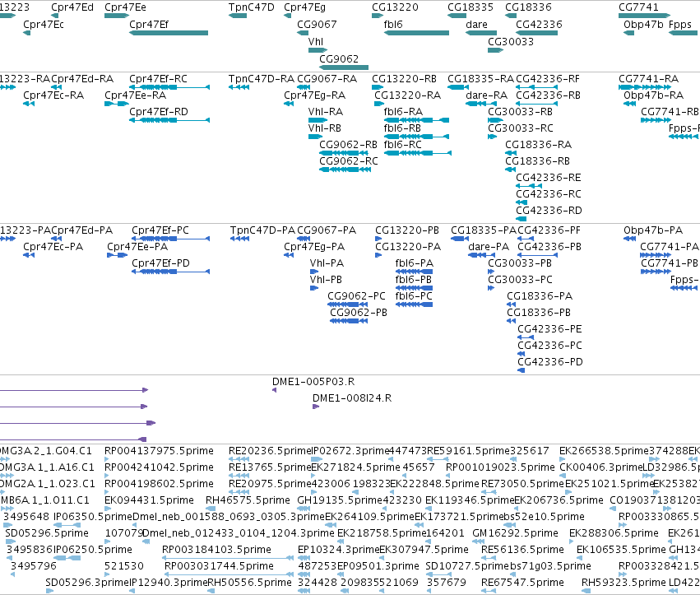Click the Cpr47Ef-PD protein label
Image resolution: width=700 pixels, height=595 pixels.
[x=160, y=263]
